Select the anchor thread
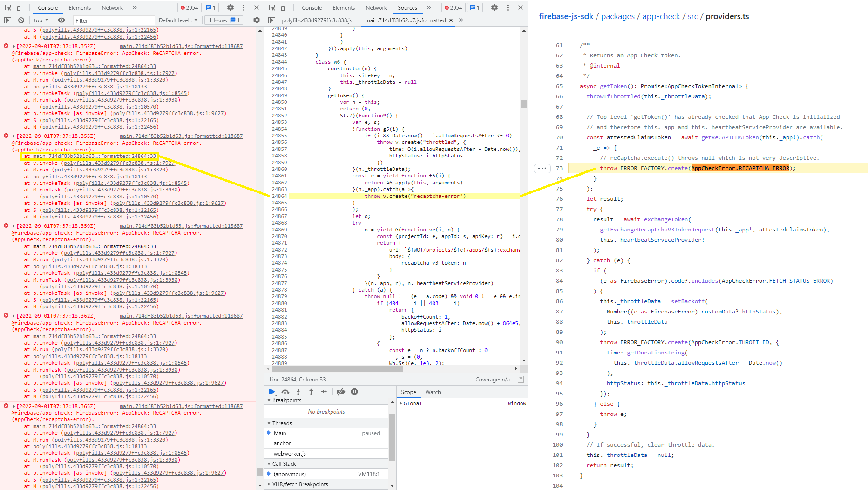 click(326, 443)
